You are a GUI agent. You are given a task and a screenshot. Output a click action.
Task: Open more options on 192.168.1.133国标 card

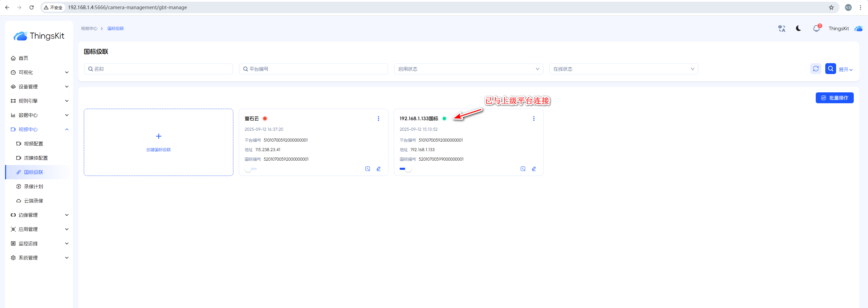tap(534, 119)
